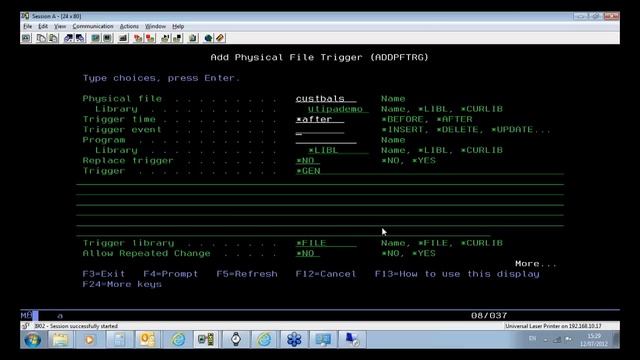Click the F24=More keys hotspot
The image size is (640, 360).
122,284
